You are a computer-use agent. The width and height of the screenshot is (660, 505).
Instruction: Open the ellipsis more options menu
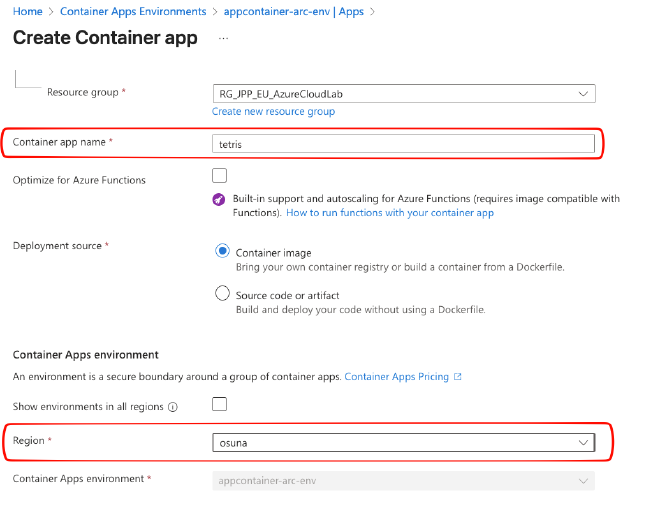coord(223,38)
